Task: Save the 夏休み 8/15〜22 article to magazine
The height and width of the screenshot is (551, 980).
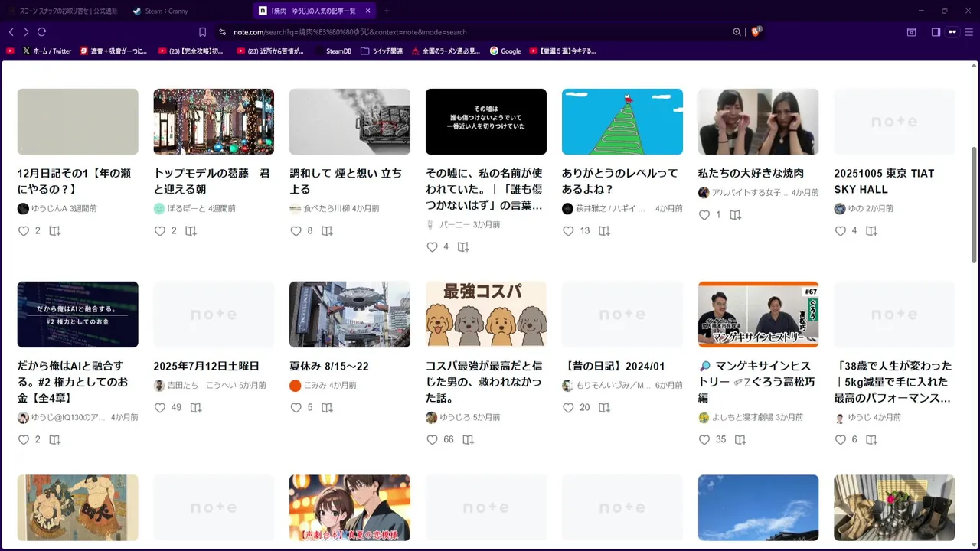Action: pyautogui.click(x=328, y=408)
